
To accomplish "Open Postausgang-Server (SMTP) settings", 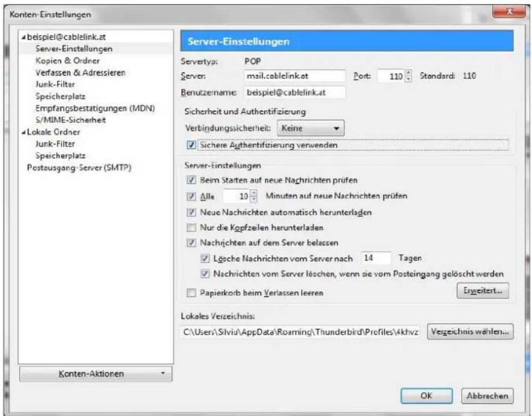I will [x=79, y=168].
